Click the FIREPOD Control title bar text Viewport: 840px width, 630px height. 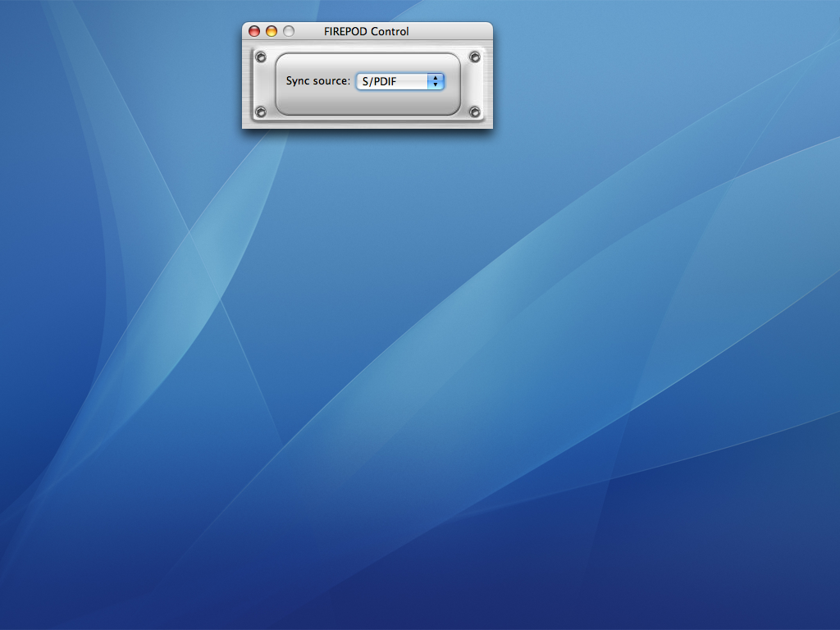coord(367,32)
